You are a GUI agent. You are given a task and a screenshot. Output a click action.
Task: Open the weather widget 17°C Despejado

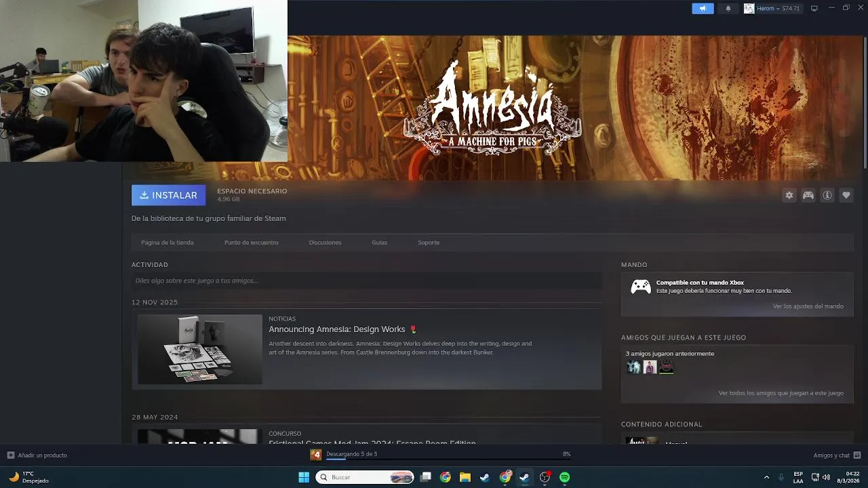pos(28,477)
